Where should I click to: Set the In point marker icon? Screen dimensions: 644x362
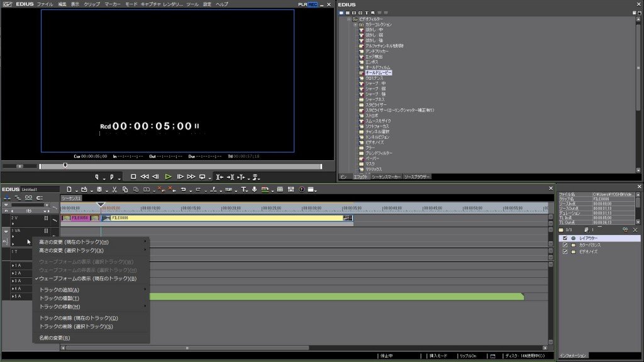click(97, 177)
